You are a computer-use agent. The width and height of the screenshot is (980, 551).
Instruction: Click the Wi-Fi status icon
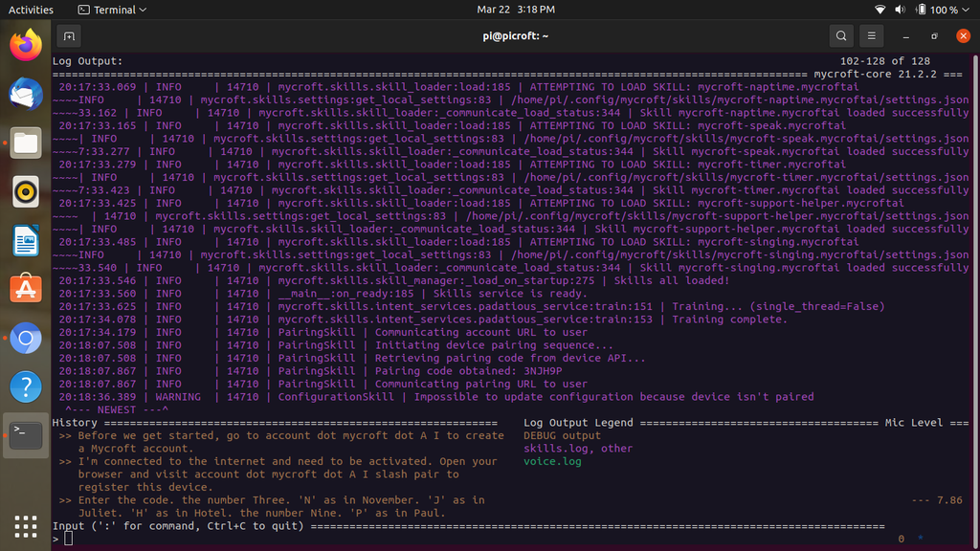point(880,10)
